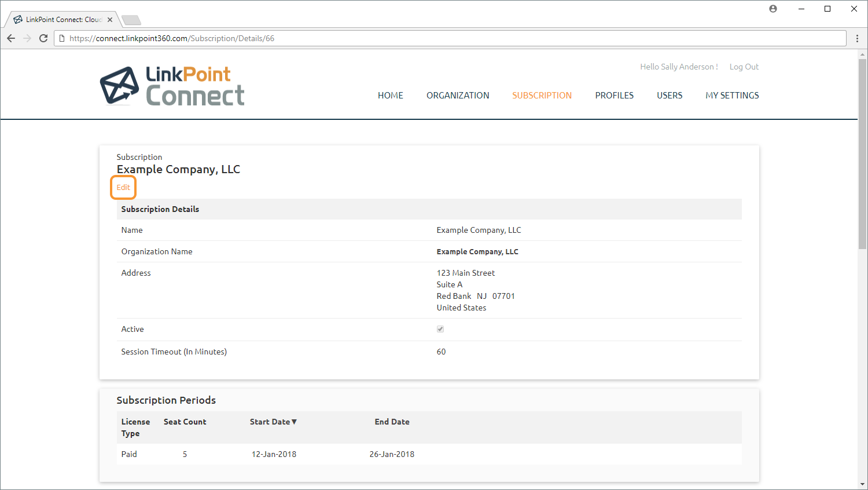
Task: Click the Session Timeout value 60
Action: 442,352
